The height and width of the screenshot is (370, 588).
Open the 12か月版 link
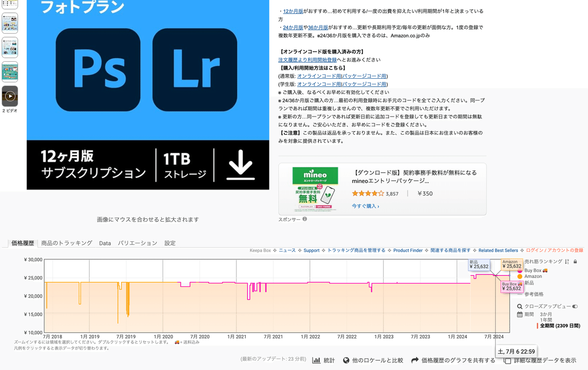292,11
